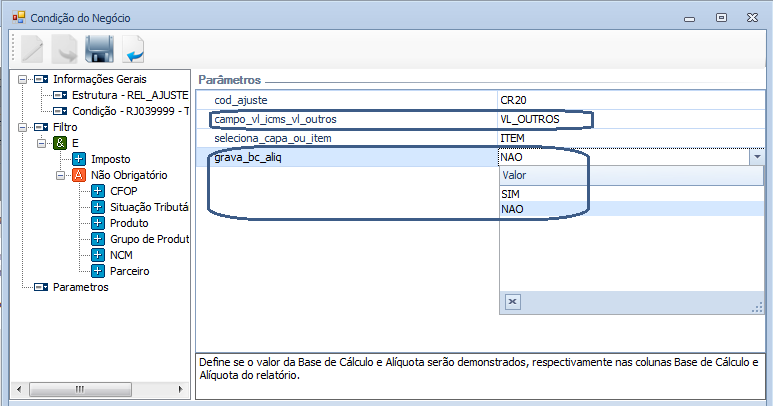
Task: Close the dropdown using the X button
Action: pos(512,301)
